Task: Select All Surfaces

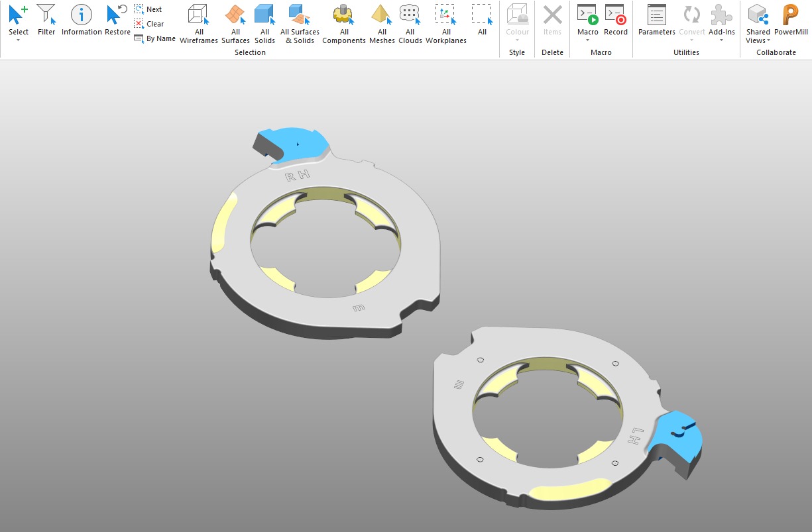Action: [235, 23]
